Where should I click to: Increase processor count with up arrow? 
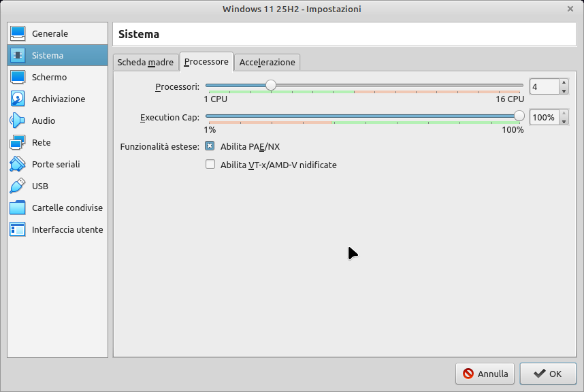[x=564, y=83]
